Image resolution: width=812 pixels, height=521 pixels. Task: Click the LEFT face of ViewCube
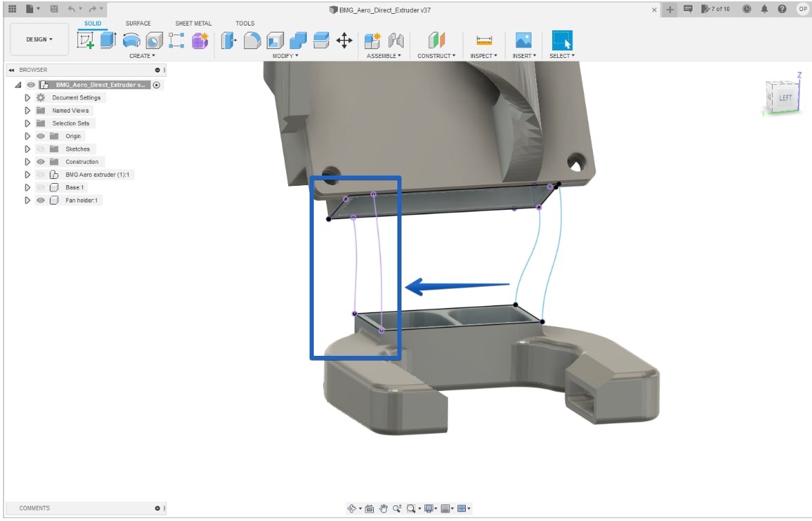click(x=785, y=98)
